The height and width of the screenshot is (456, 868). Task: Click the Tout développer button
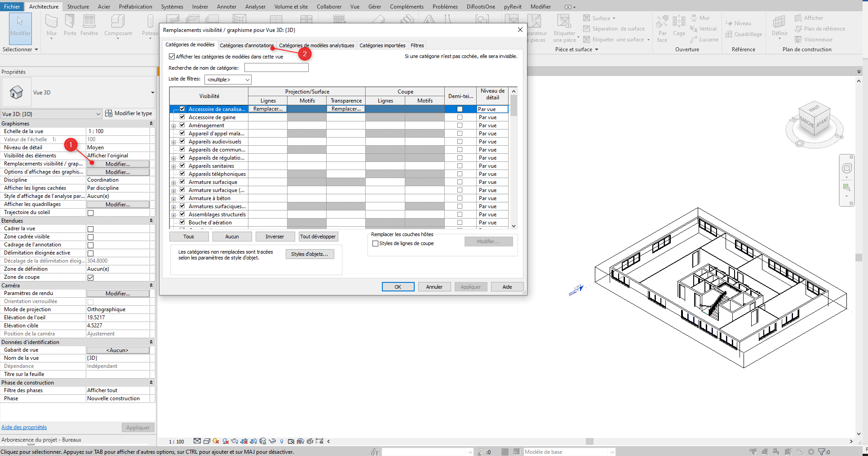[x=318, y=237]
